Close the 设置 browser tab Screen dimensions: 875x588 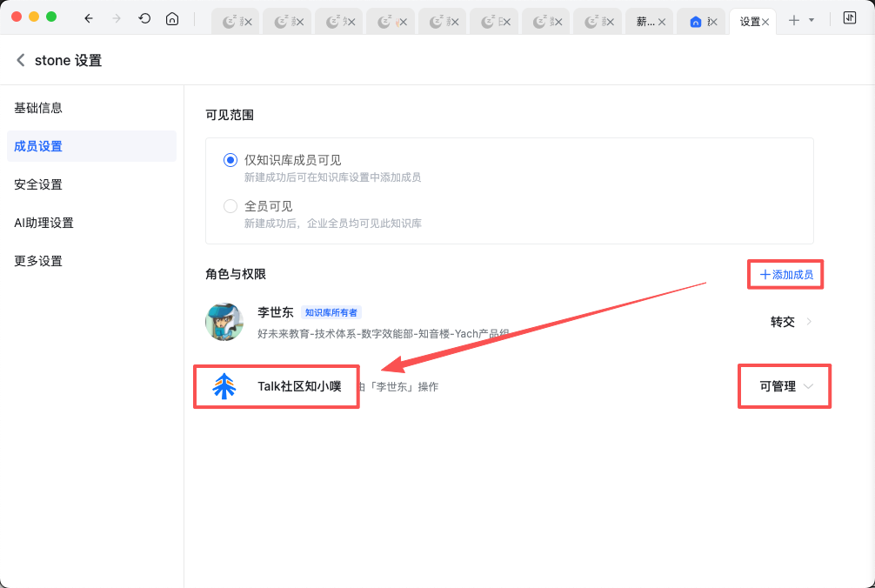pyautogui.click(x=765, y=22)
